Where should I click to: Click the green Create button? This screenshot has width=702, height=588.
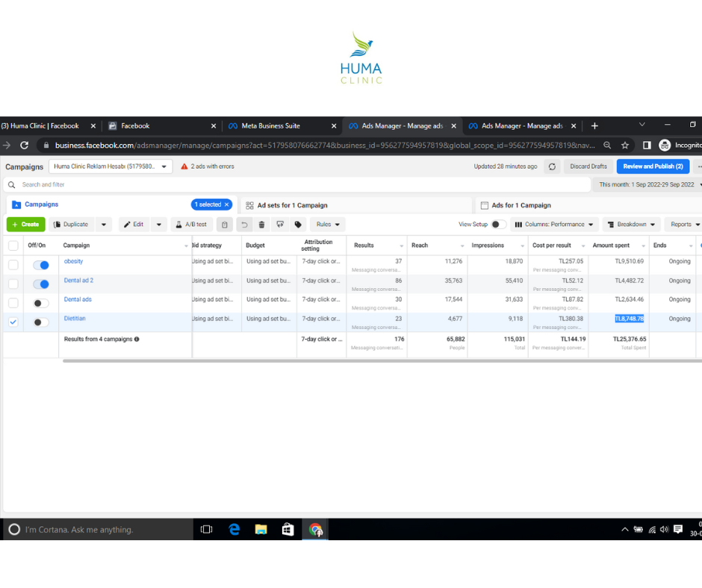[26, 225]
